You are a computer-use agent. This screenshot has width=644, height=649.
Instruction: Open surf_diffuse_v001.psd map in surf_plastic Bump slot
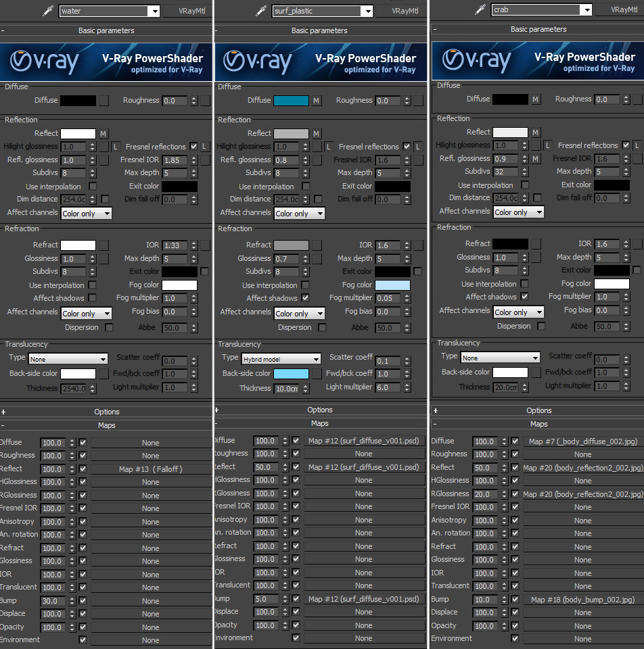pos(364,599)
